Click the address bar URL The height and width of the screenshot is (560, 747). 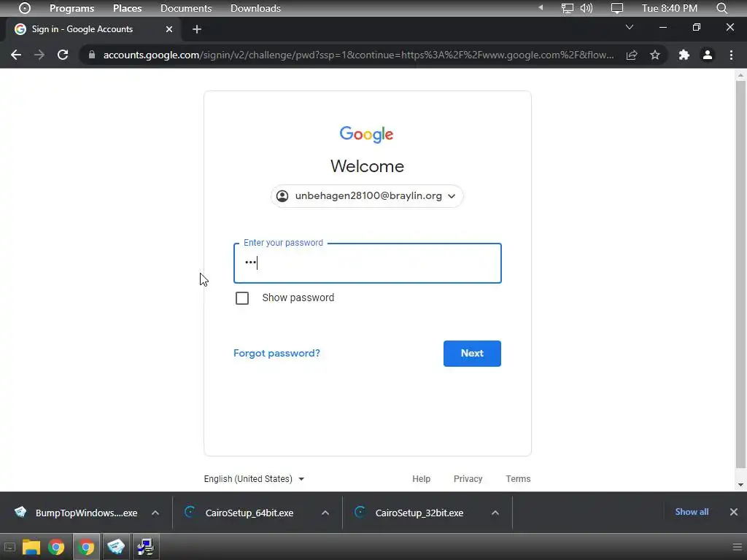pyautogui.click(x=358, y=55)
